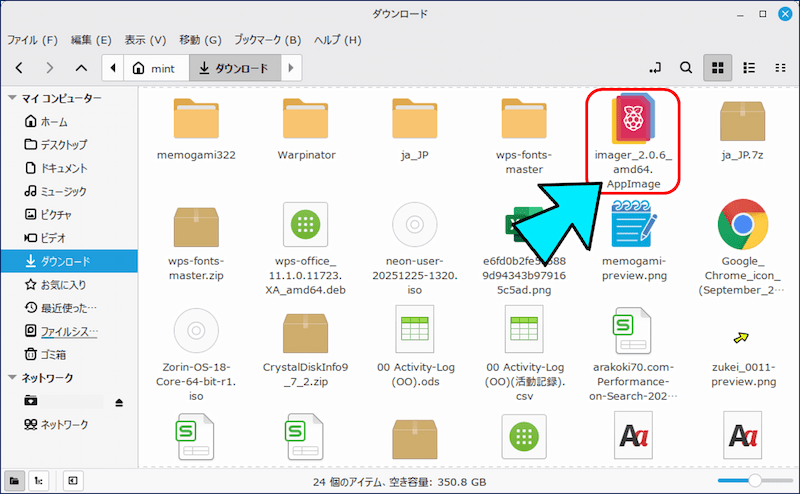Open the ファイル (F) menu
Viewport: 800px width, 494px height.
[x=32, y=40]
